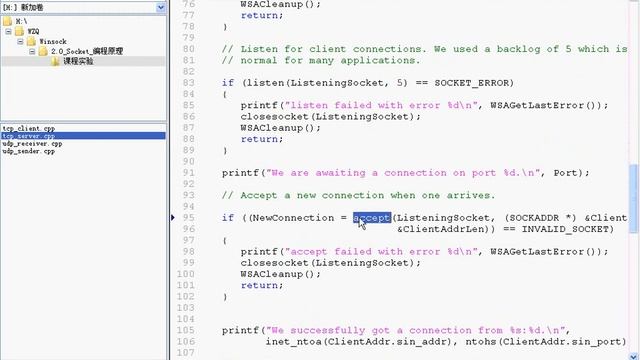Viewport: 640px width, 360px height.
Task: Click NewConnection on line 95
Action: pos(293,218)
